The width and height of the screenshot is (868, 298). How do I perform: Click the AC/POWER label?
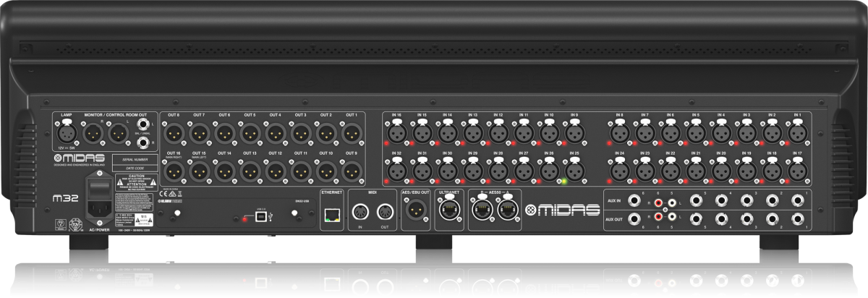pos(99,229)
